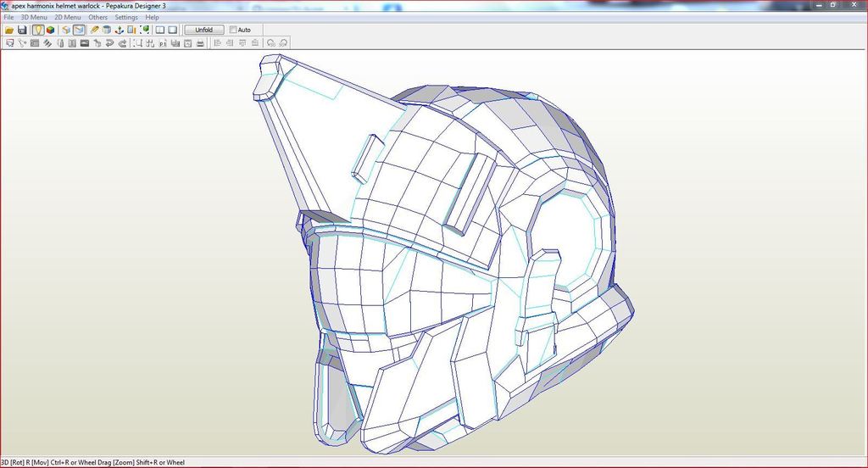The image size is (868, 468).
Task: Click the printer icon in second toolbar
Action: click(x=200, y=42)
